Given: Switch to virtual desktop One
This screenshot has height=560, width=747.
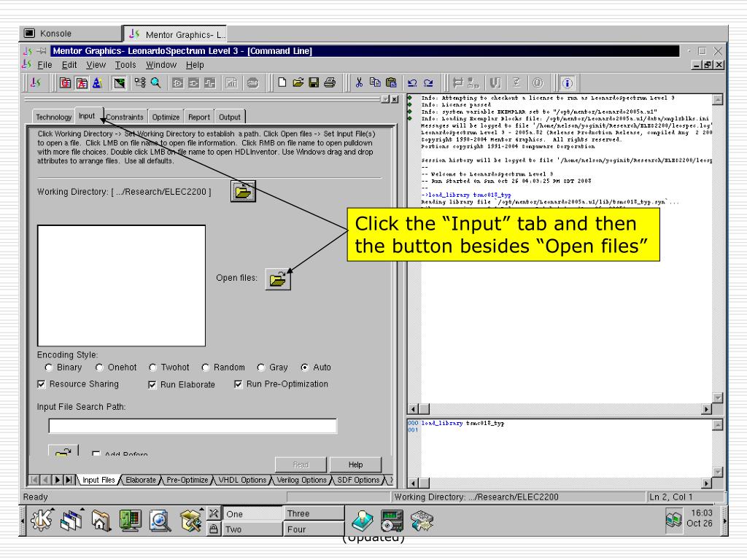Looking at the screenshot, I should click(252, 514).
